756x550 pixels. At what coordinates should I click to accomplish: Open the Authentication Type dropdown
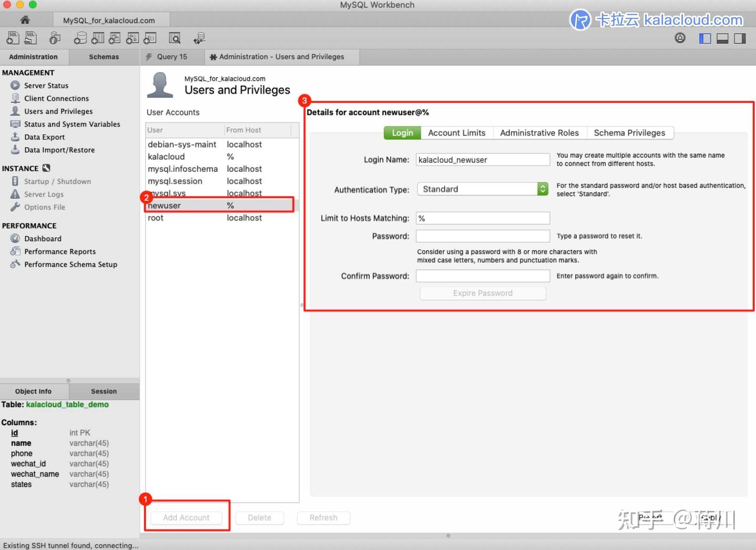tap(542, 189)
